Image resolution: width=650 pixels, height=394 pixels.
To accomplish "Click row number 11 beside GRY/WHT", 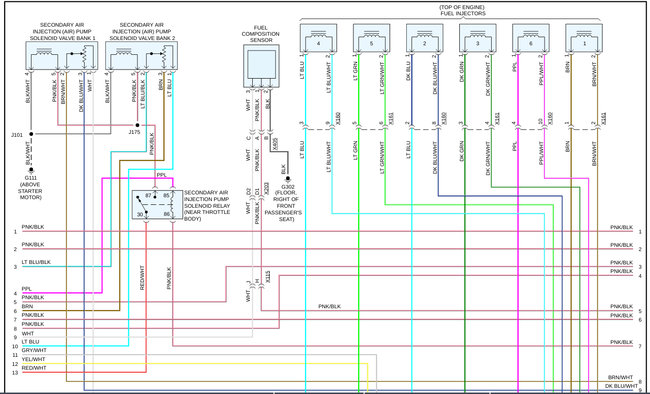I will (x=15, y=355).
